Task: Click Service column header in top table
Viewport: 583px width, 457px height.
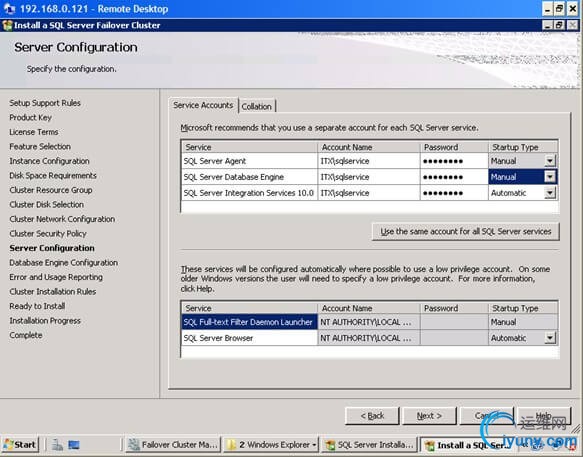Action: coord(249,147)
